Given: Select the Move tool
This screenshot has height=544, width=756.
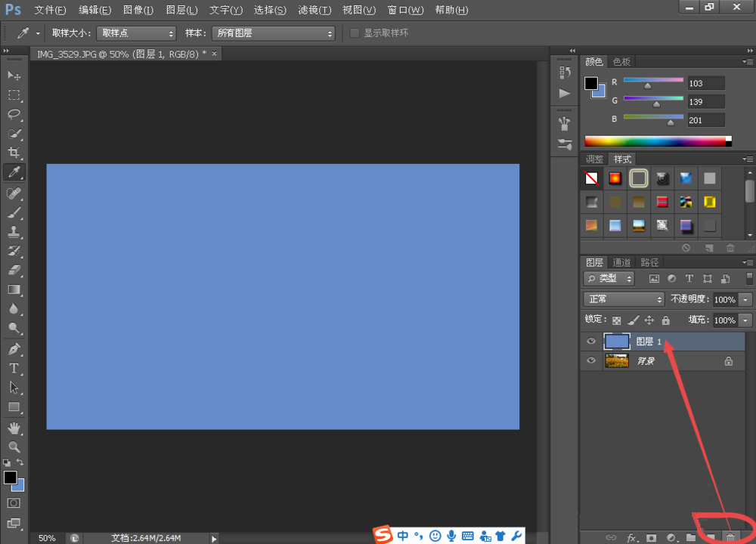Looking at the screenshot, I should point(14,76).
